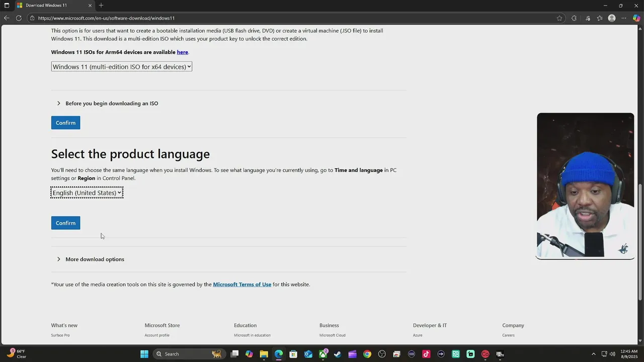Viewport: 644px width, 362px height.
Task: Open the volume control in tray
Action: pyautogui.click(x=613, y=354)
